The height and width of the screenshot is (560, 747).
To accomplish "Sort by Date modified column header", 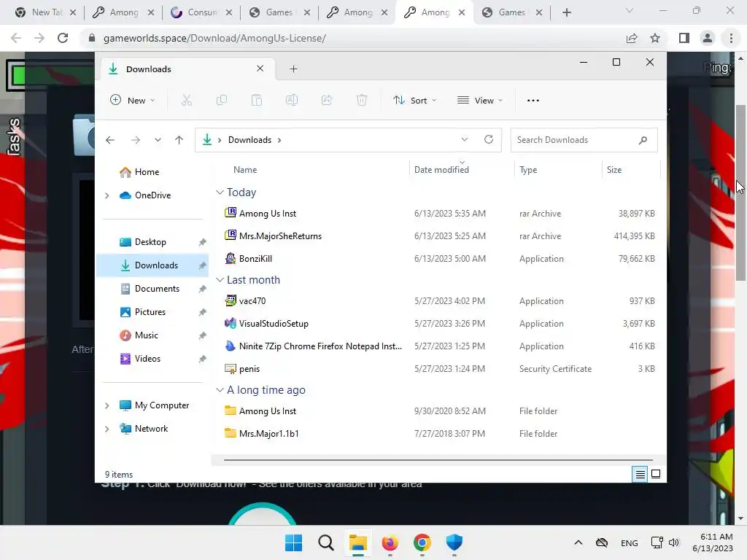I will pos(441,169).
